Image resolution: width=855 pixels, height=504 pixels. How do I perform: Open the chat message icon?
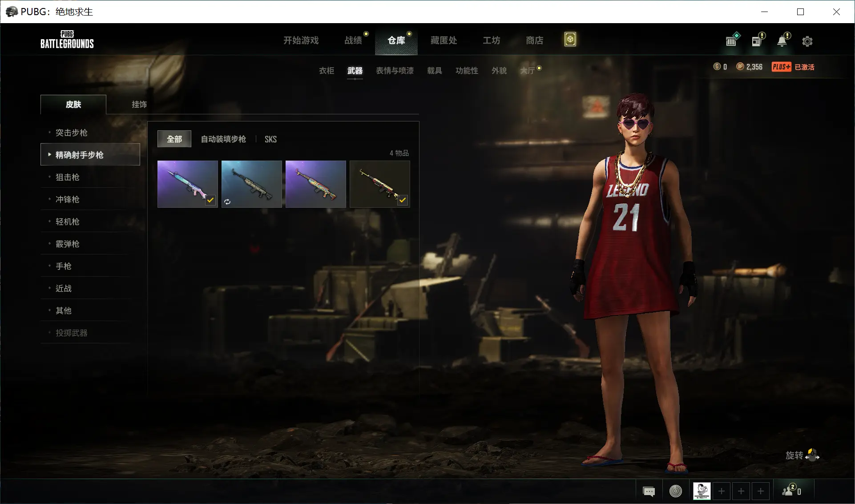[x=649, y=492]
